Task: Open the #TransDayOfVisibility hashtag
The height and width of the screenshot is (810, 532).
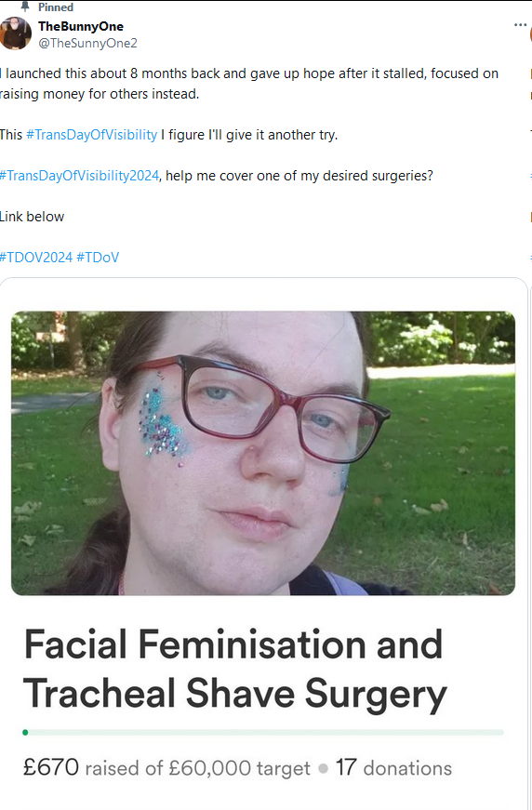Action: [92, 135]
